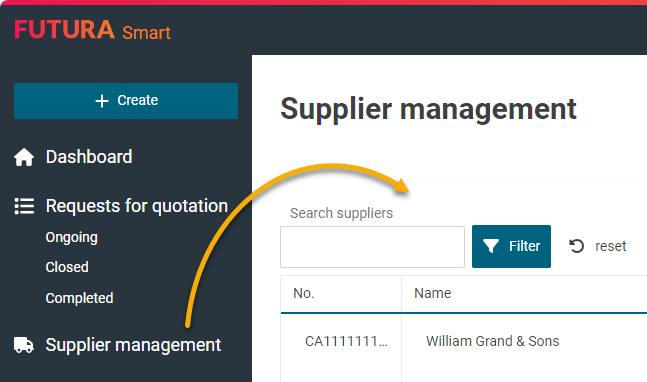Sort by the Name column header
The height and width of the screenshot is (382, 647).
pyautogui.click(x=432, y=293)
